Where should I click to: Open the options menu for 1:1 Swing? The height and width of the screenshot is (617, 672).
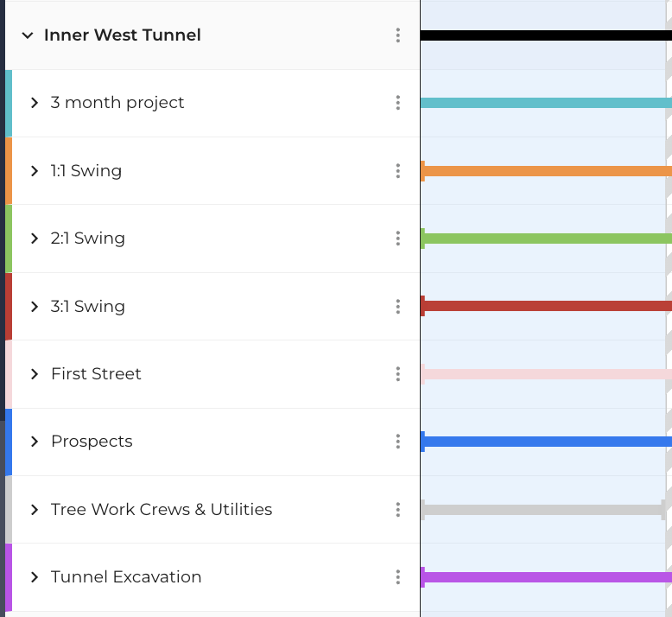pyautogui.click(x=398, y=171)
